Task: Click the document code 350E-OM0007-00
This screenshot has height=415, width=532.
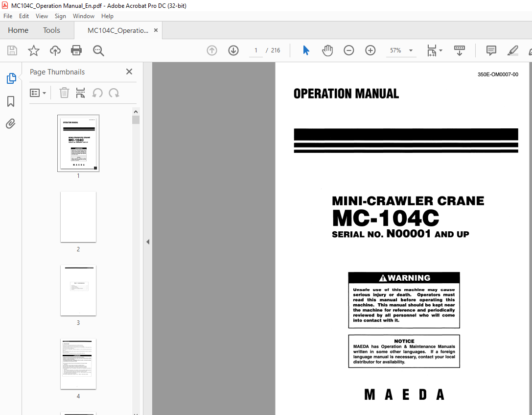Action: click(498, 74)
